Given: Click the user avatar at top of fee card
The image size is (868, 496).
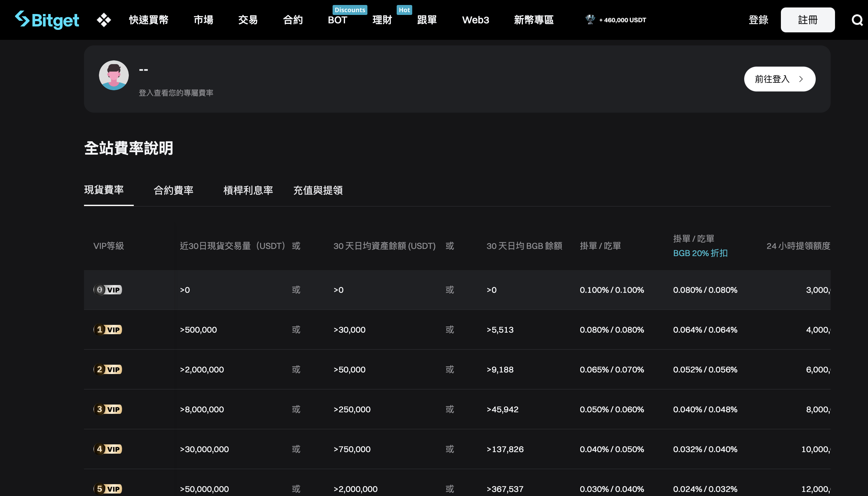Looking at the screenshot, I should 114,75.
